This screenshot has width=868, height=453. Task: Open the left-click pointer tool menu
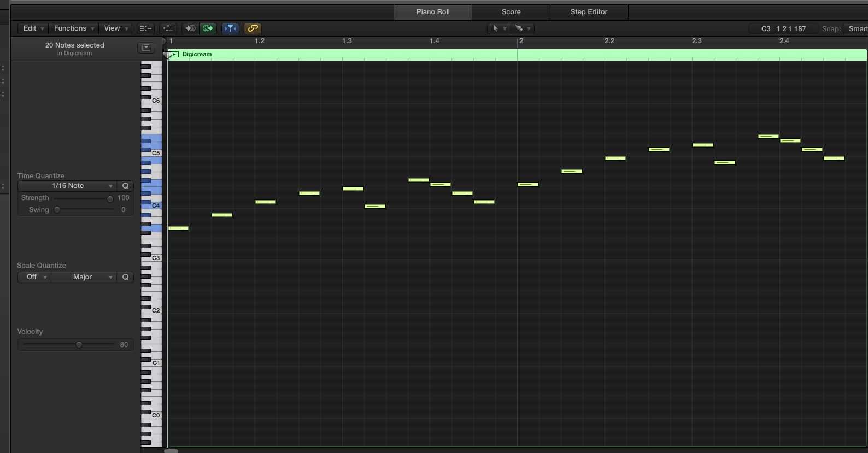point(498,28)
